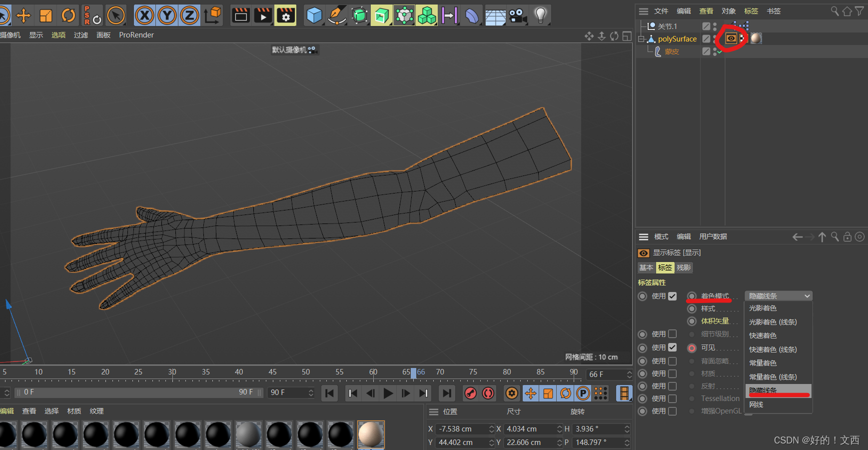
Task: Play the animation forward
Action: pos(388,393)
